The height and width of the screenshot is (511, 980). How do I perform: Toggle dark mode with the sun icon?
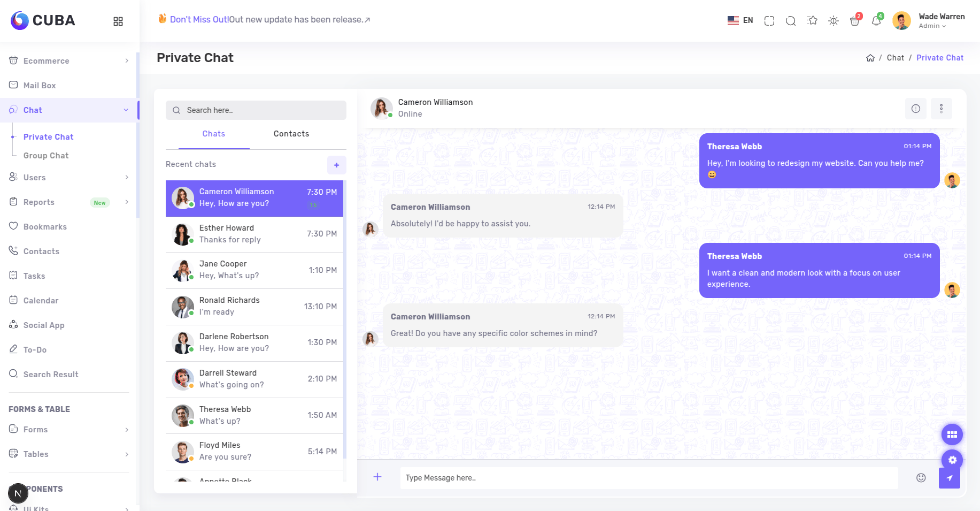(x=833, y=21)
